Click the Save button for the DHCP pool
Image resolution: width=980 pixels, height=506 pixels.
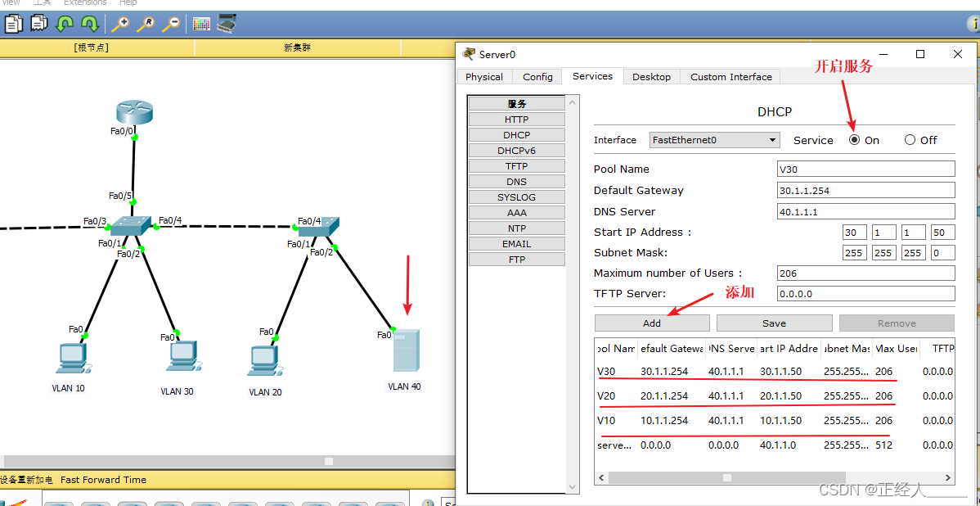774,323
